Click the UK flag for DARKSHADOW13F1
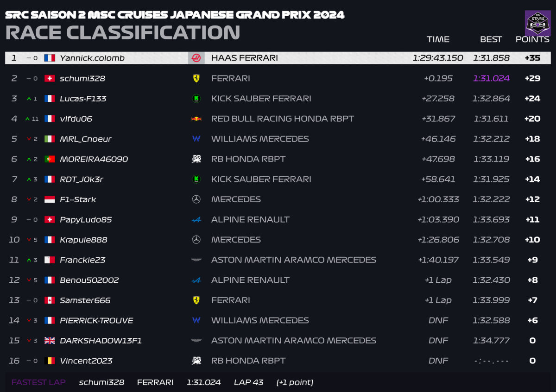 click(50, 341)
